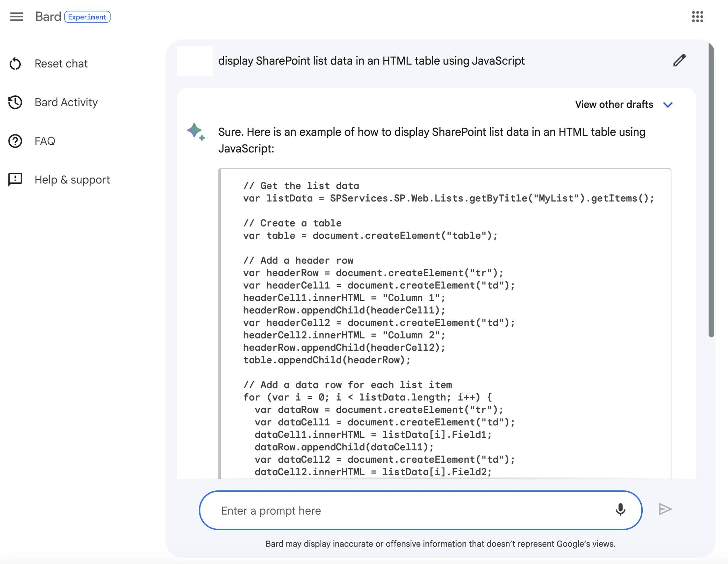Open View other drafts text
728x564 pixels.
click(x=614, y=105)
